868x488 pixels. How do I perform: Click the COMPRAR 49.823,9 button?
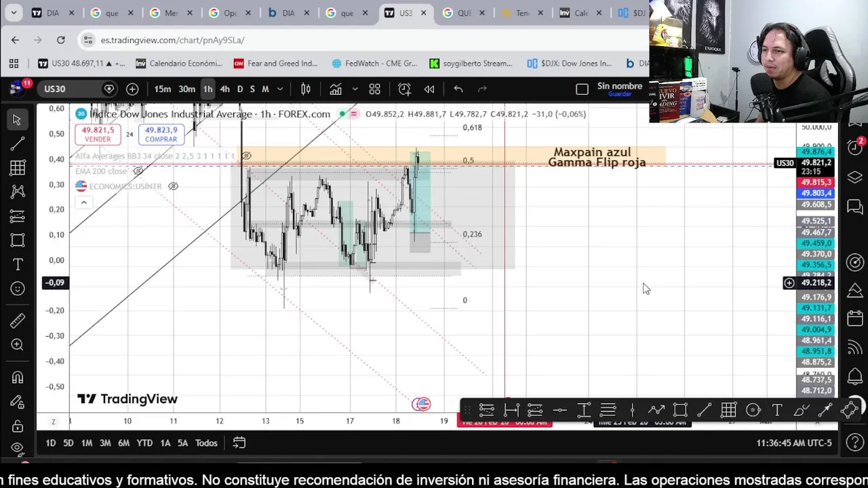(161, 134)
